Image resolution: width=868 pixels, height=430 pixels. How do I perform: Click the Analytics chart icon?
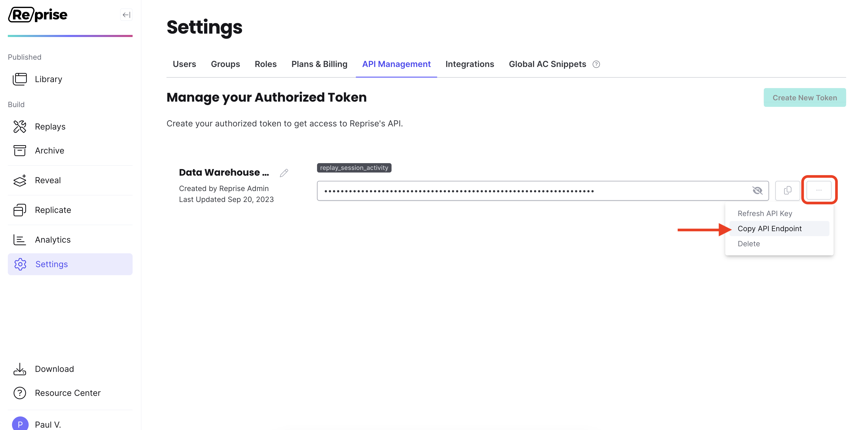click(x=20, y=239)
